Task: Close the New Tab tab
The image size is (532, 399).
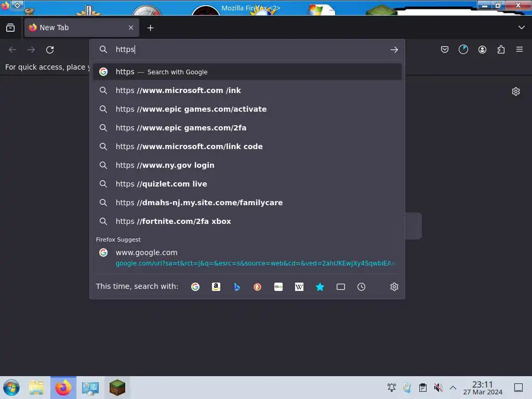Action: [131, 28]
